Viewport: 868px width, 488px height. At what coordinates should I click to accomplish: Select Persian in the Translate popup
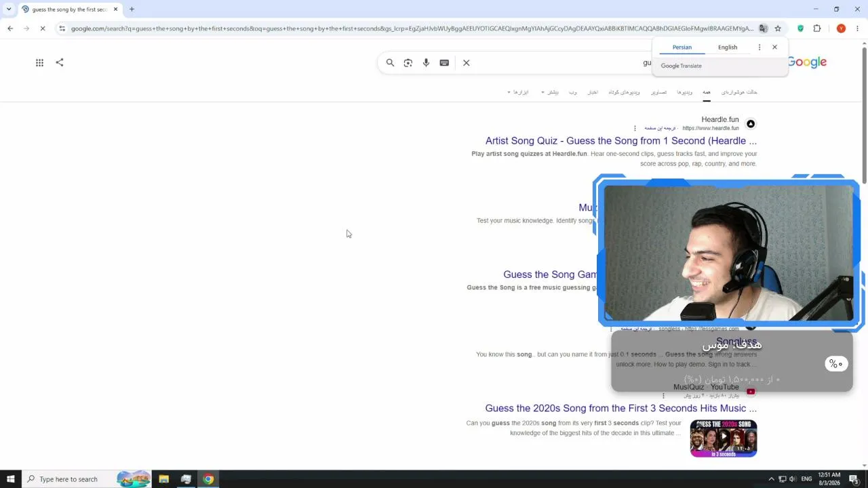(682, 47)
